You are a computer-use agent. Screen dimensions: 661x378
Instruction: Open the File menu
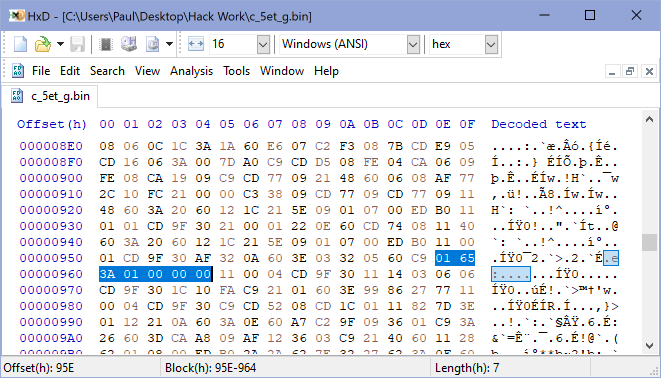(x=41, y=71)
